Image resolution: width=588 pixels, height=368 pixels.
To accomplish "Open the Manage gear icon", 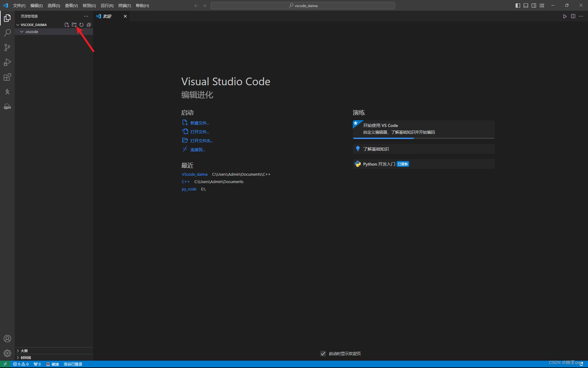I will [7, 353].
